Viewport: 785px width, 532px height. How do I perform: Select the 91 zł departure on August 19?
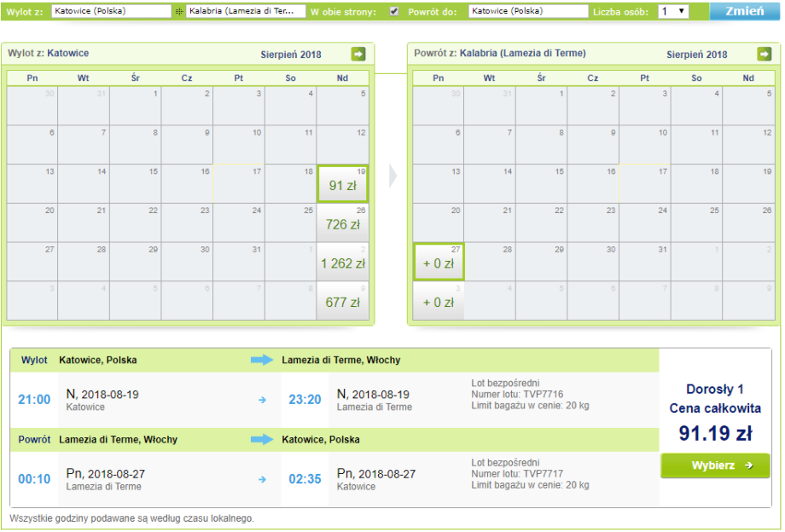342,184
